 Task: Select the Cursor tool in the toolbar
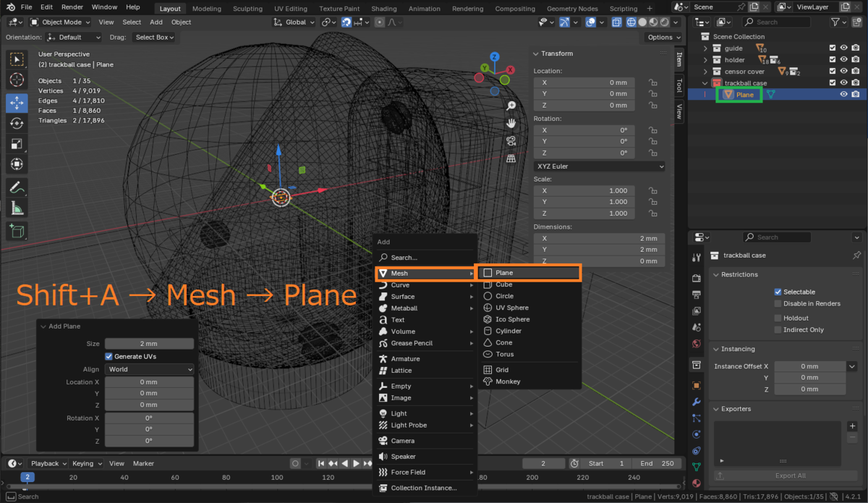[17, 80]
